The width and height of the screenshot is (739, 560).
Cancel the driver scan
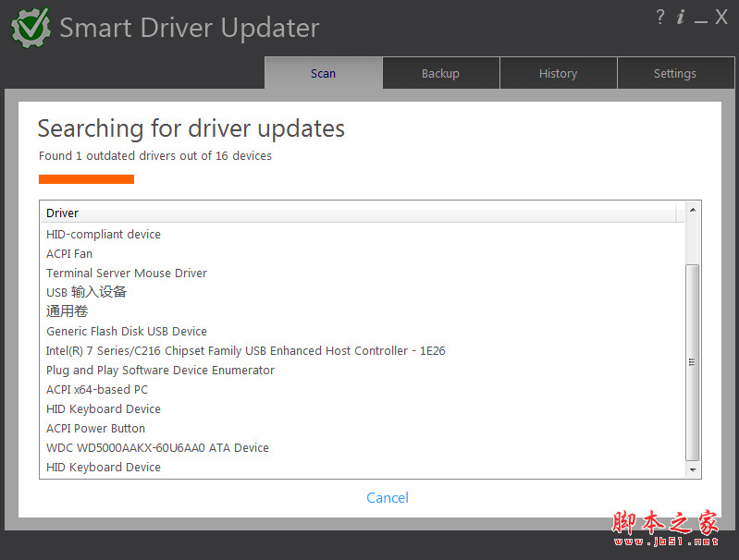click(388, 498)
